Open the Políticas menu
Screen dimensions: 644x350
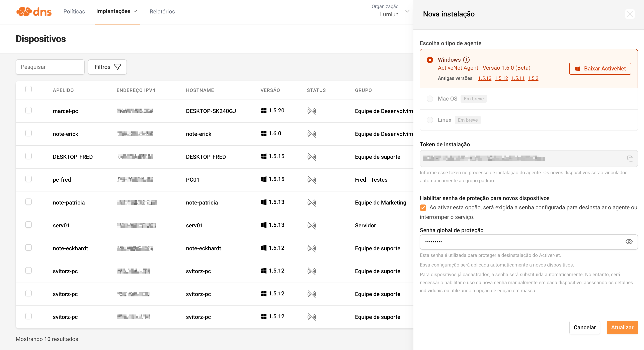pos(74,11)
